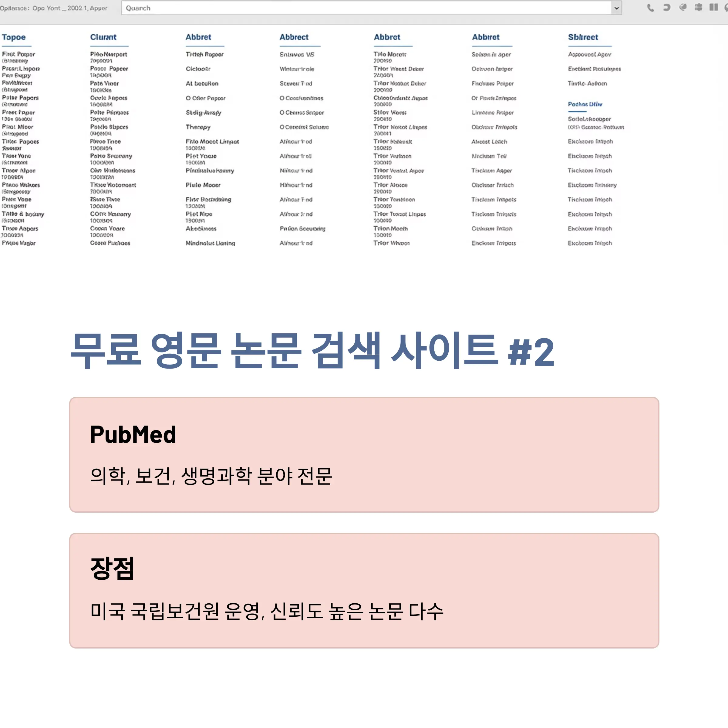Click the phone icon in the top toolbar
Screen dimensions: 728x728
tap(650, 8)
